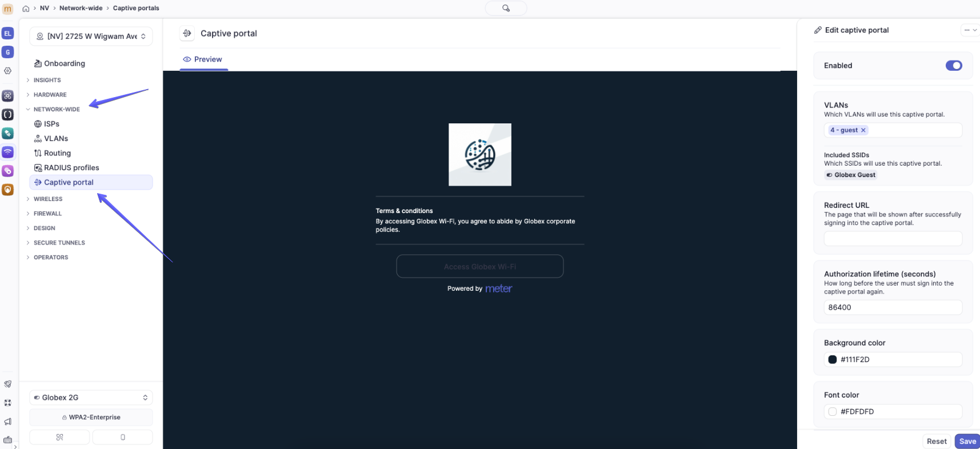Expand the HARDWARE section

(50, 95)
